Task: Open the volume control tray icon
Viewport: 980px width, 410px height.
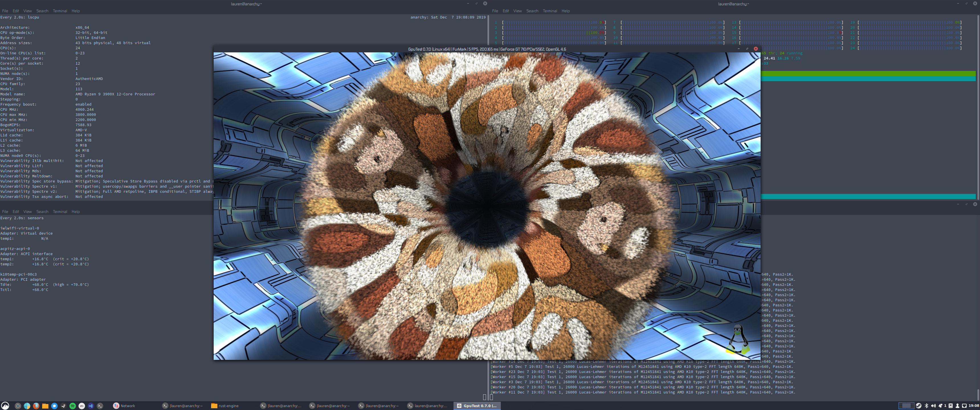Action: pos(933,406)
